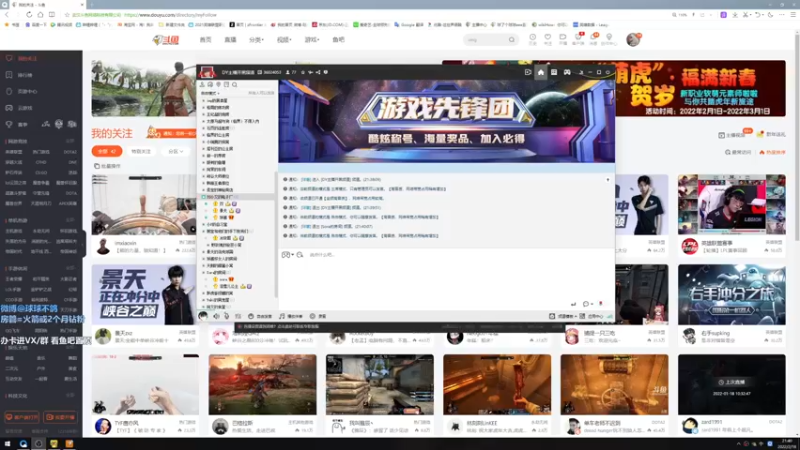Select the 全部 42 filter tab
Image resolution: width=800 pixels, height=450 pixels.
[107, 152]
